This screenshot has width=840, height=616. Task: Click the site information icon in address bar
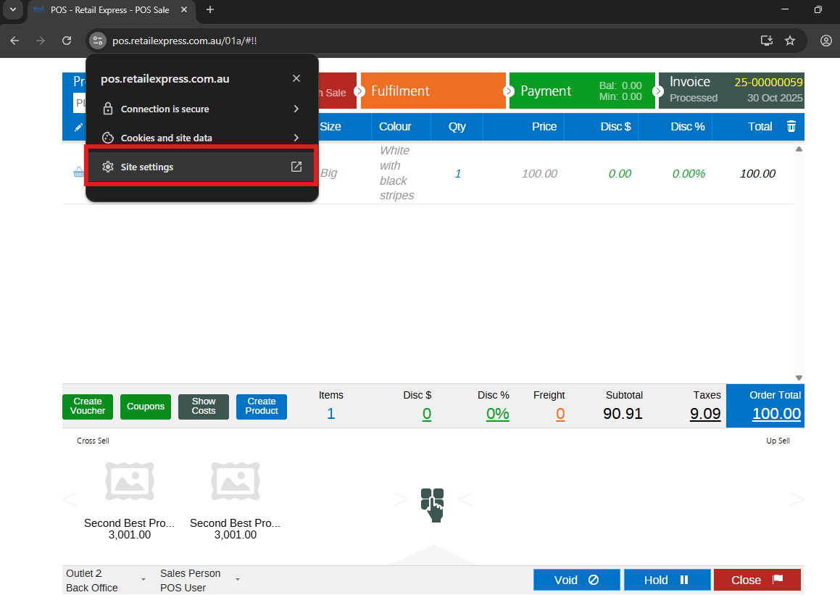point(98,41)
